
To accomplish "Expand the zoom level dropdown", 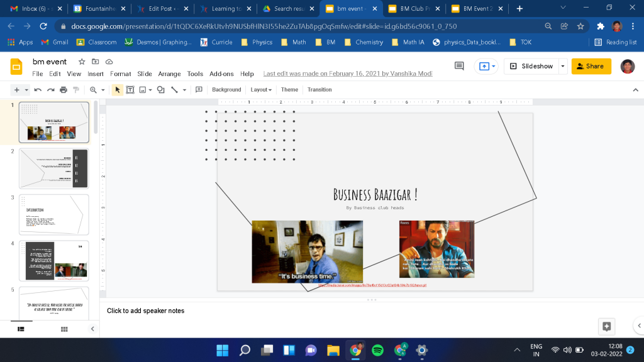I will click(x=103, y=90).
